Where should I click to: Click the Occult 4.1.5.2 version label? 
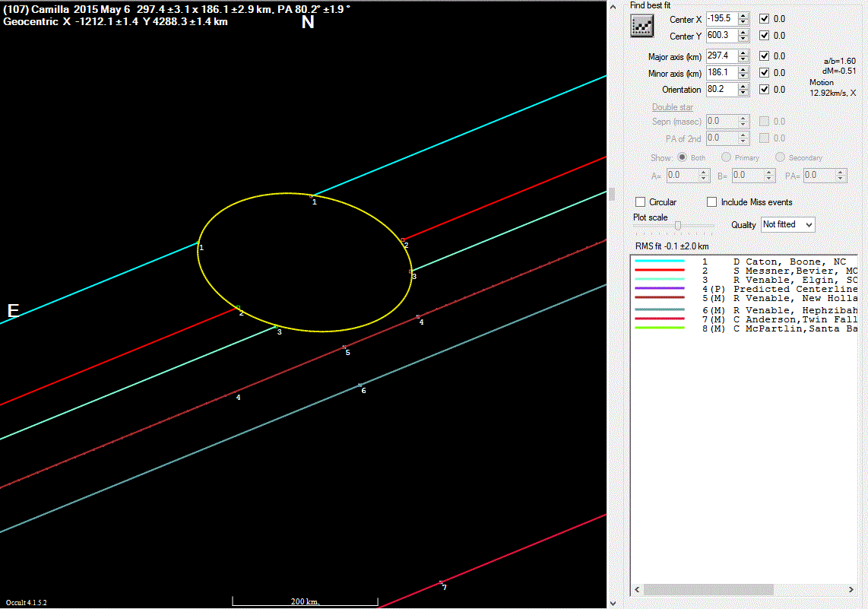27,602
